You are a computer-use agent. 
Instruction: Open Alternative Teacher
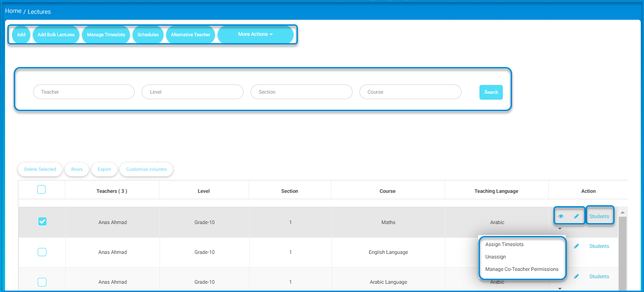[190, 35]
